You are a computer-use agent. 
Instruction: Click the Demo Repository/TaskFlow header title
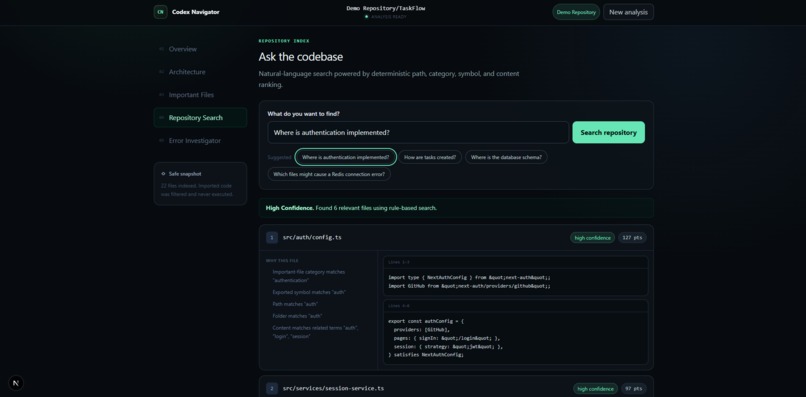[386, 8]
